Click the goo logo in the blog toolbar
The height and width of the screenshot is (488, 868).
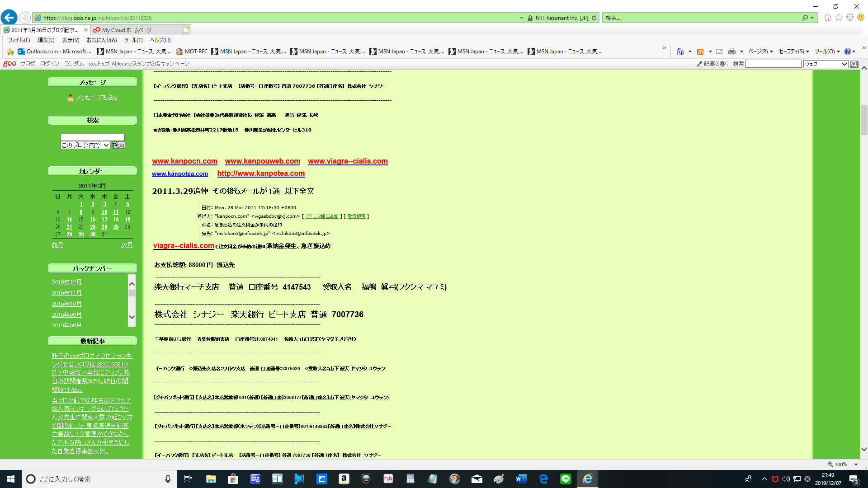coord(9,64)
